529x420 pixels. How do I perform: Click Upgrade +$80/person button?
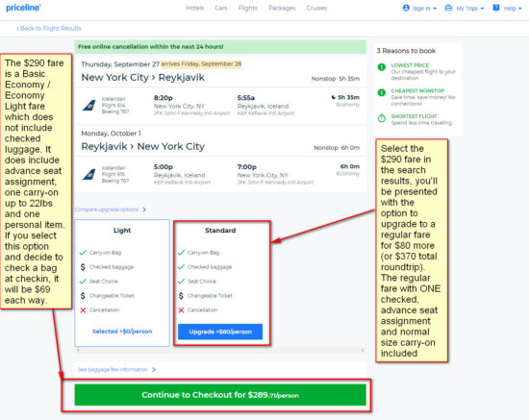click(220, 332)
